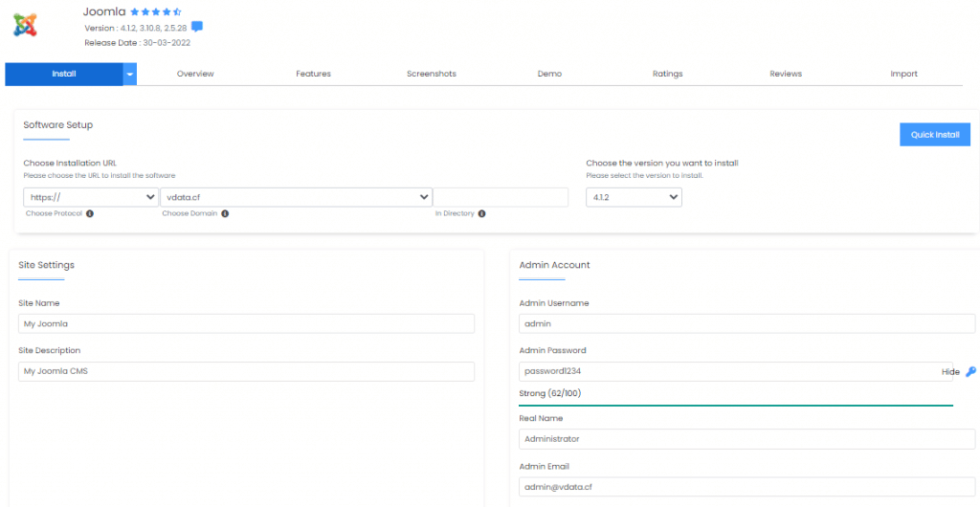
Task: Open the Import tab
Action: click(903, 74)
